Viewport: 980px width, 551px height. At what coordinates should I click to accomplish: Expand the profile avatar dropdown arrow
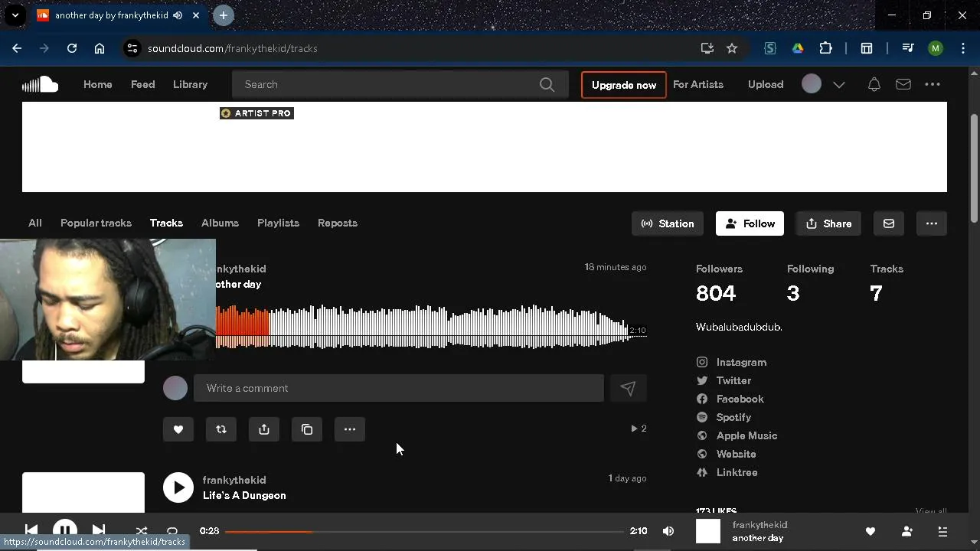coord(839,85)
